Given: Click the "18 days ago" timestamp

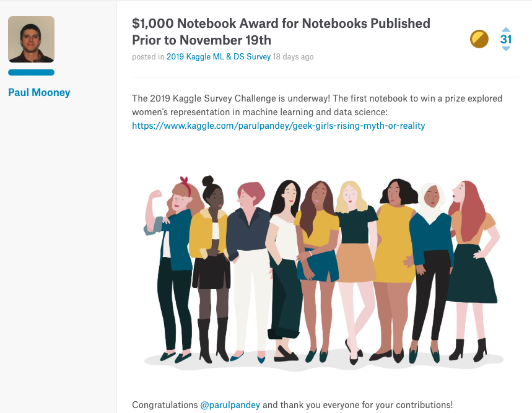Looking at the screenshot, I should point(293,57).
